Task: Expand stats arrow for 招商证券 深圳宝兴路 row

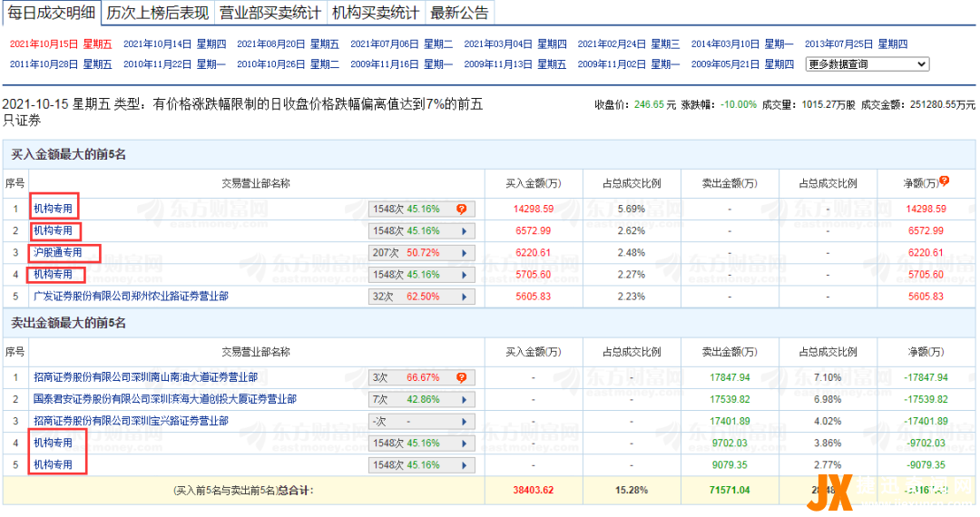Action: click(x=465, y=422)
